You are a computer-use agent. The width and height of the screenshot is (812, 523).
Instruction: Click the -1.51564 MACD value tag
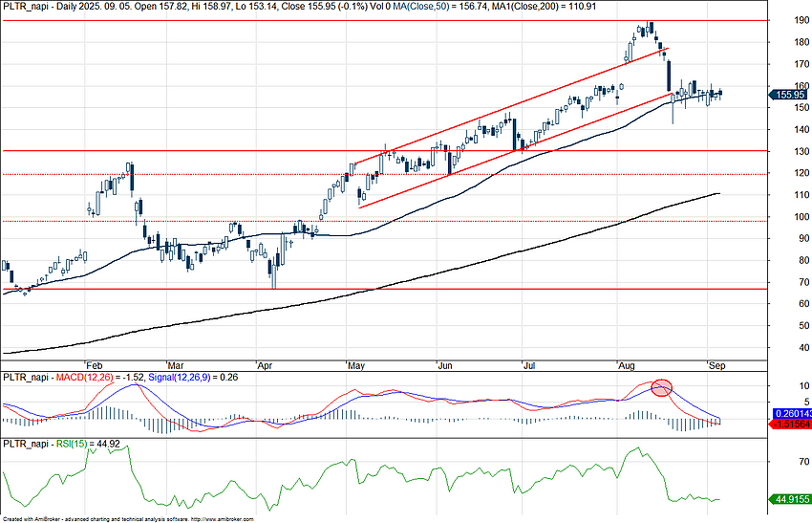pyautogui.click(x=791, y=424)
